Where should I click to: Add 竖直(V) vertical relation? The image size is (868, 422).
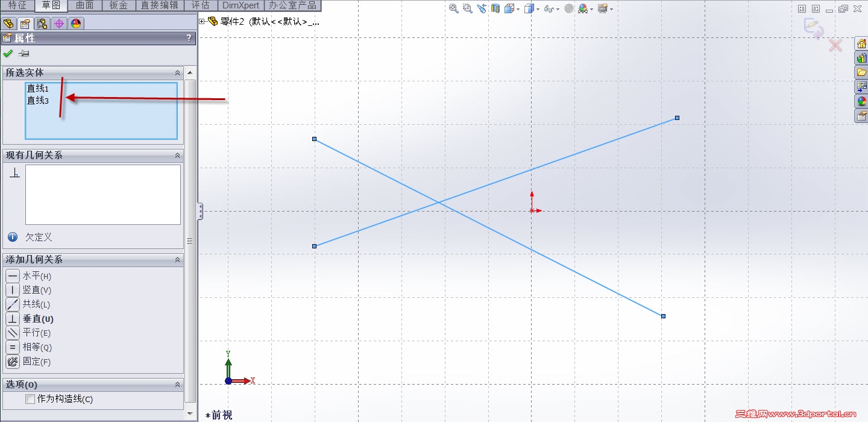(29, 290)
